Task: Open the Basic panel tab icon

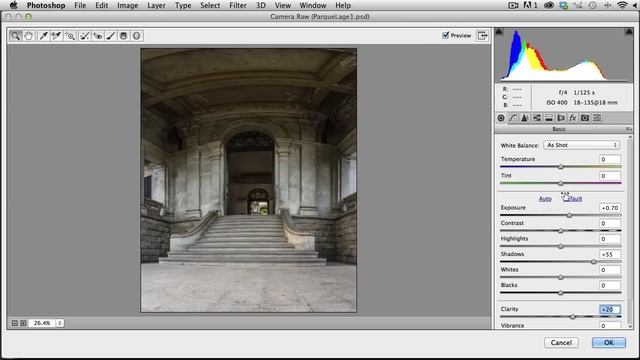Action: pos(501,118)
